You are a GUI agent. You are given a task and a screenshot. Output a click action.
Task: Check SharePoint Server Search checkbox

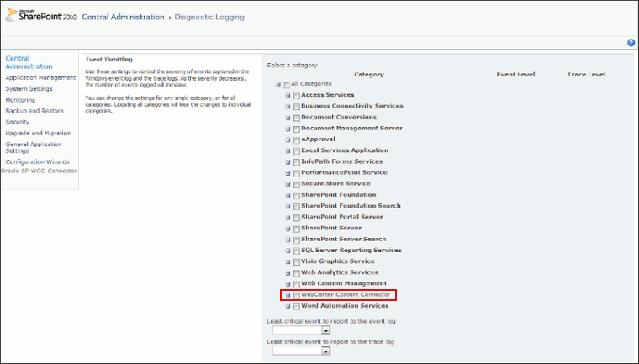296,240
